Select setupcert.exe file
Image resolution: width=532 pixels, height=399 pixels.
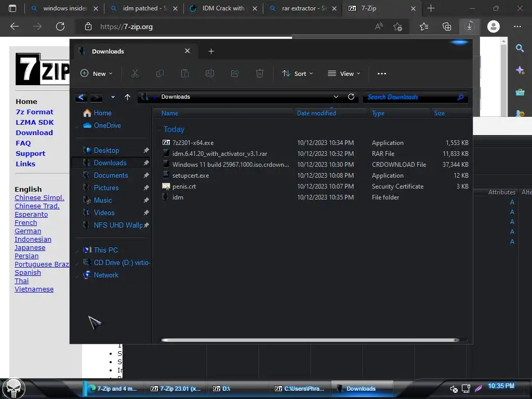click(190, 176)
